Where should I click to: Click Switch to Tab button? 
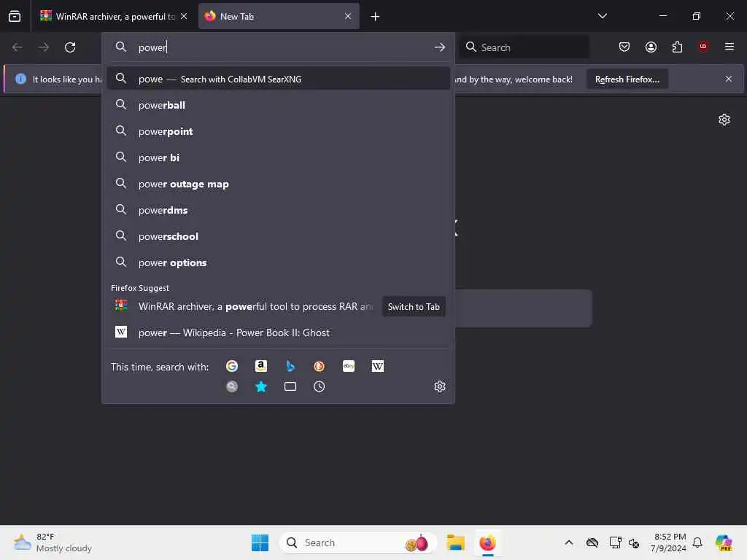point(414,307)
